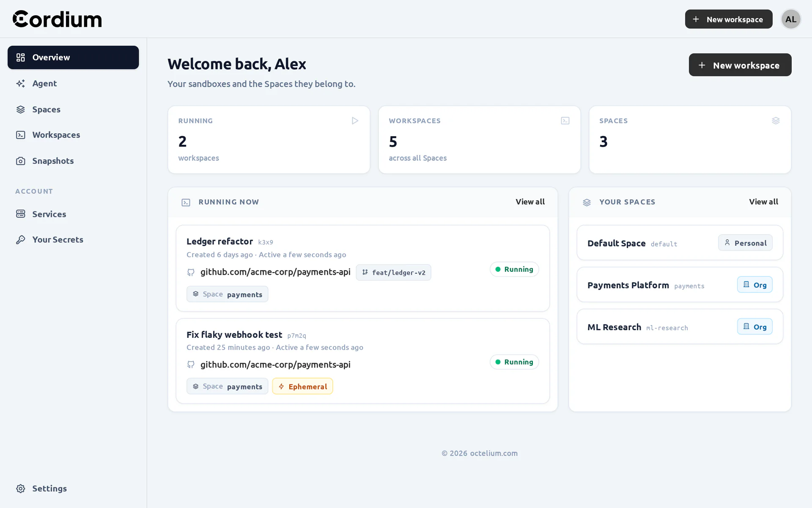Click Space payments tag on Ledger refactor
812x508 pixels.
click(x=227, y=294)
